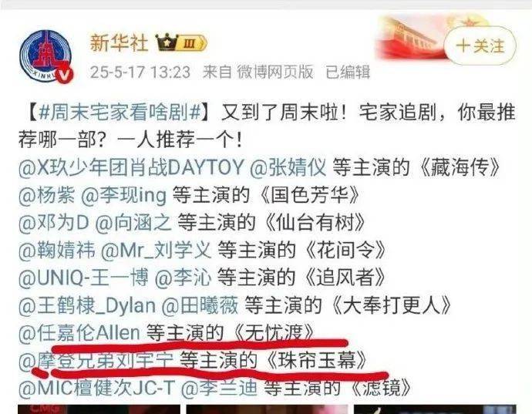Open the 新华社 account name link
This screenshot has height=414, width=532.
pos(119,43)
